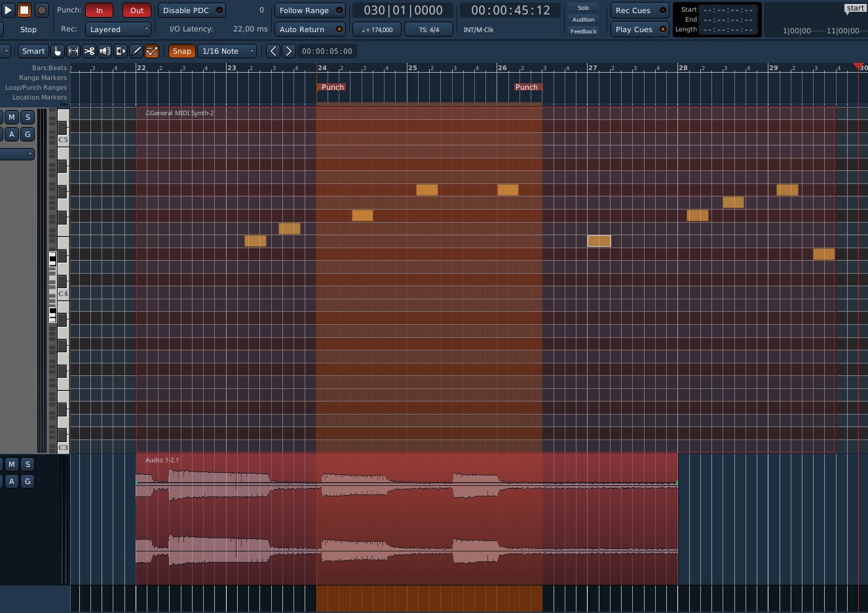Select the Grab (hand) tool

point(58,51)
